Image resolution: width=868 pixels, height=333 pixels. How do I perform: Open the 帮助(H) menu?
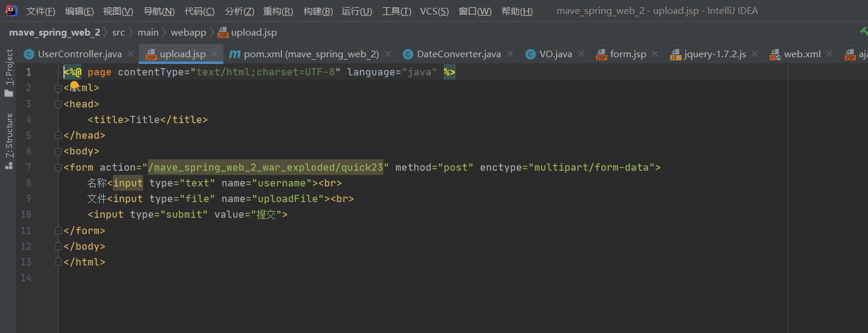(517, 11)
